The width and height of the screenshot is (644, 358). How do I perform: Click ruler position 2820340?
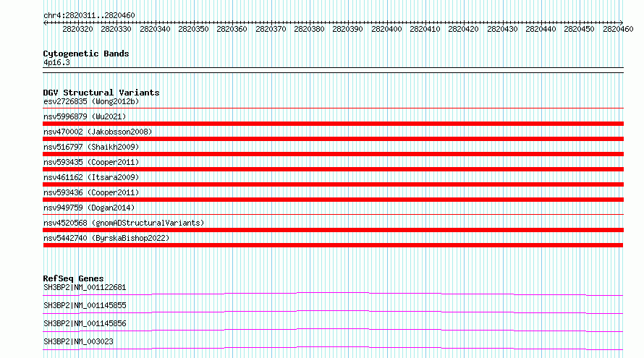coord(155,29)
